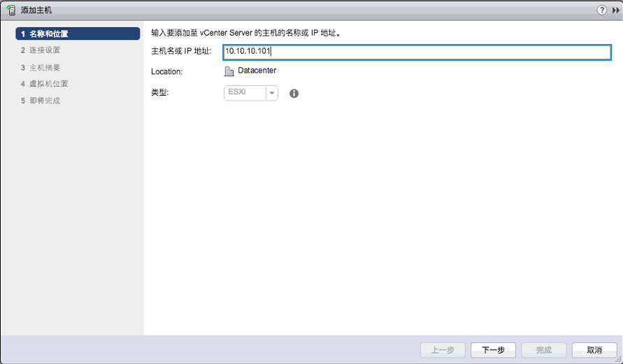Screen dimensions: 623x364
Task: Click the 主机名或 IP 地址 label
Action: [181, 51]
